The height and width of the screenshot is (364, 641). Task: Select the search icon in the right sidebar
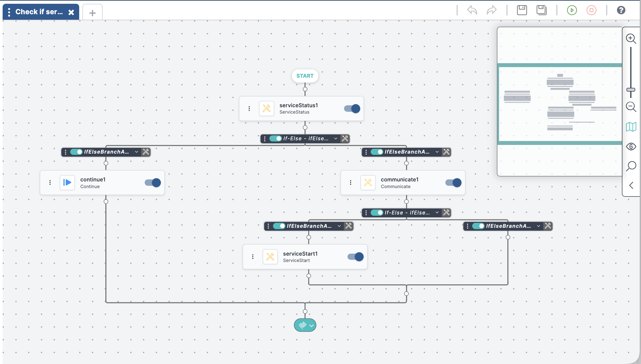[631, 166]
